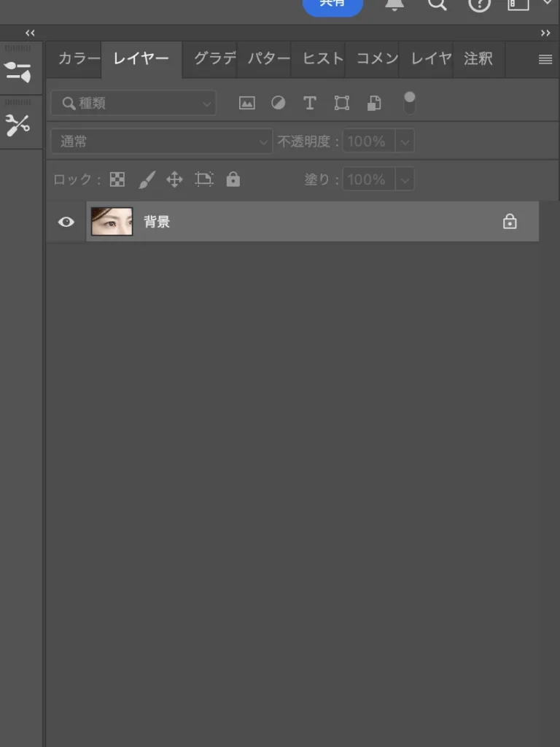Toggle visibility of the 背景 layer

66,222
